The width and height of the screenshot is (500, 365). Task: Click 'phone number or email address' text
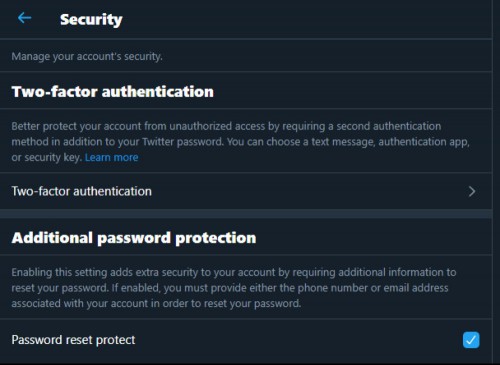click(x=373, y=288)
